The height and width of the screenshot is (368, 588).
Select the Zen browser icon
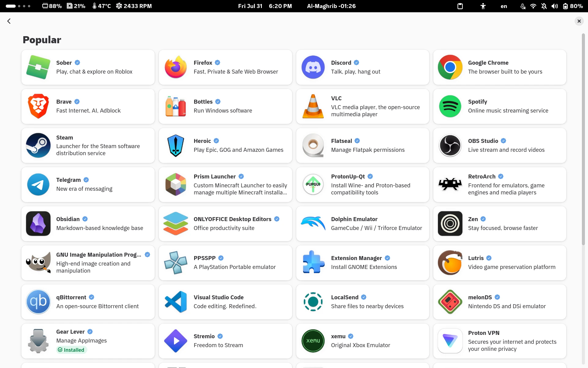(x=450, y=224)
